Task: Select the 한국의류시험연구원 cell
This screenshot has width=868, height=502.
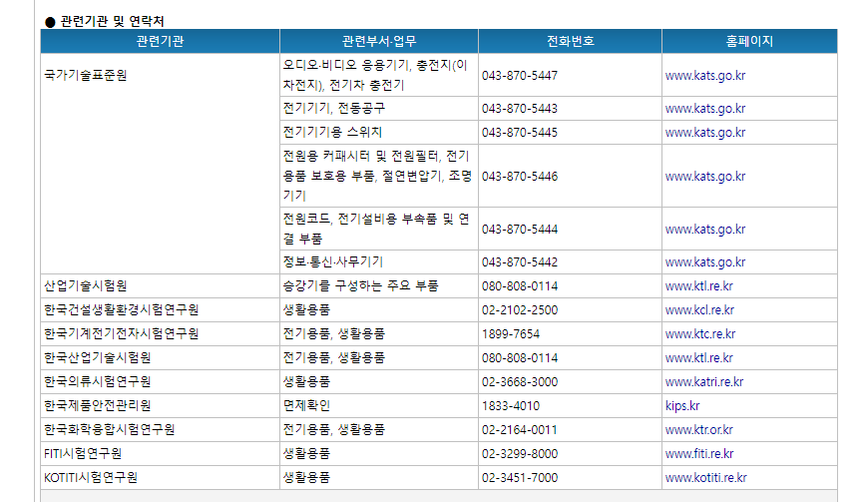Action: click(160, 382)
